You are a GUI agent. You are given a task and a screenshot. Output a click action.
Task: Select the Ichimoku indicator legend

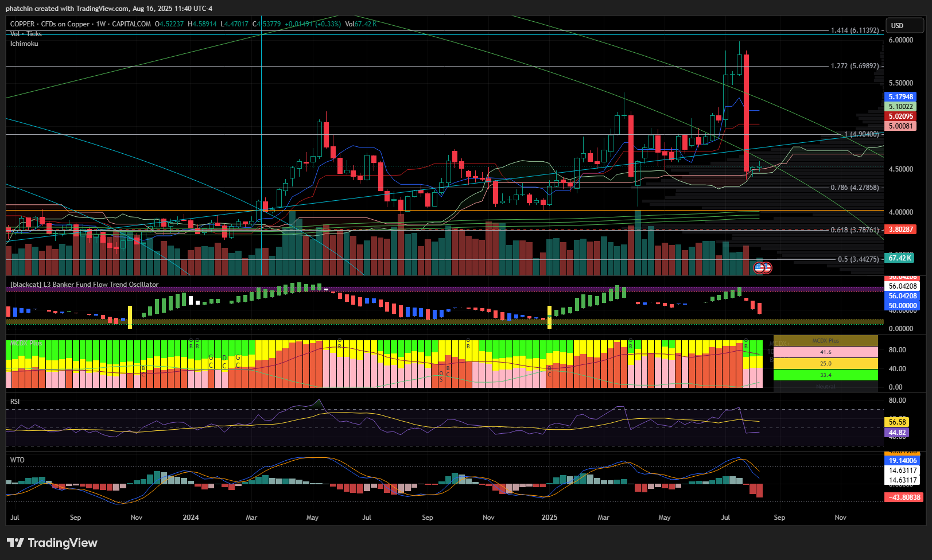point(24,44)
